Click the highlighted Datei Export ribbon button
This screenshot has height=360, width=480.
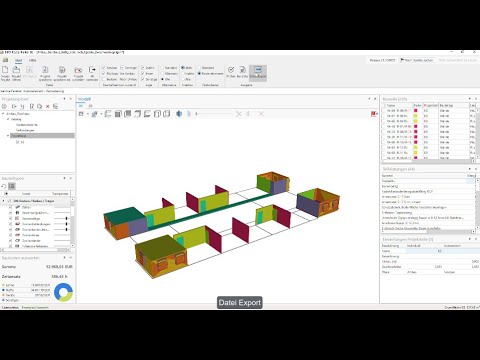[258, 72]
